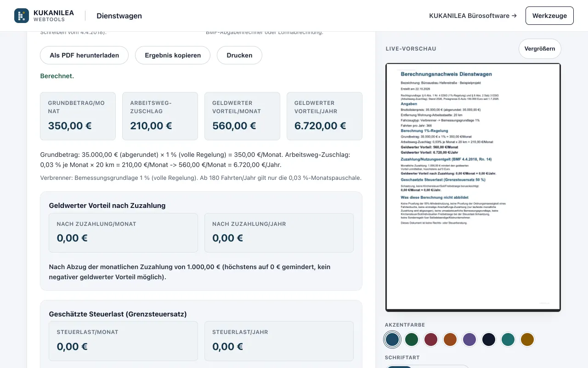Click the Nach Zuzahlung/Monat card
The width and height of the screenshot is (588, 368).
123,233
